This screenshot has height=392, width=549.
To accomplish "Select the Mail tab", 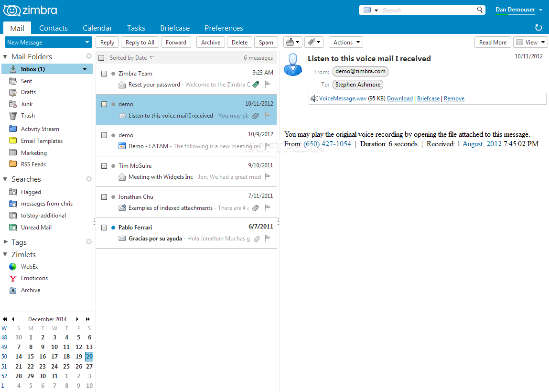I will (17, 28).
